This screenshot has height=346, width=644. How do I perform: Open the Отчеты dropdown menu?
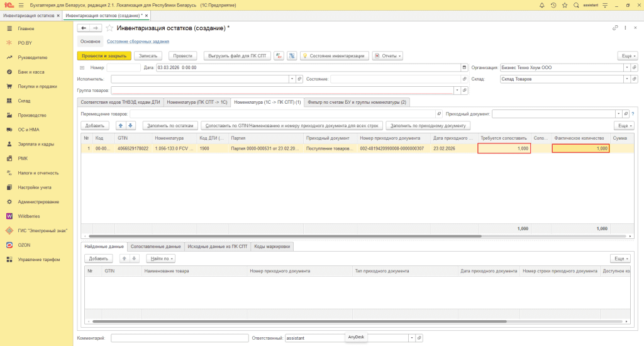[x=387, y=56]
